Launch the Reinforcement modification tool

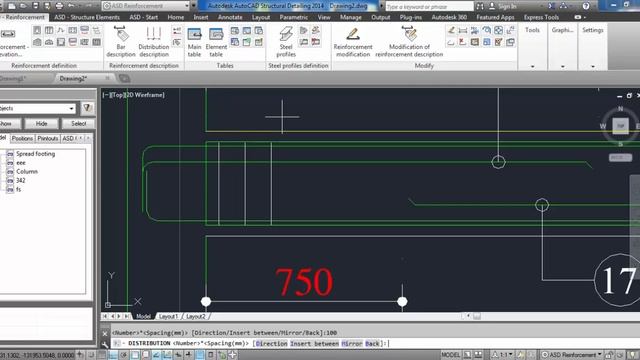353,41
